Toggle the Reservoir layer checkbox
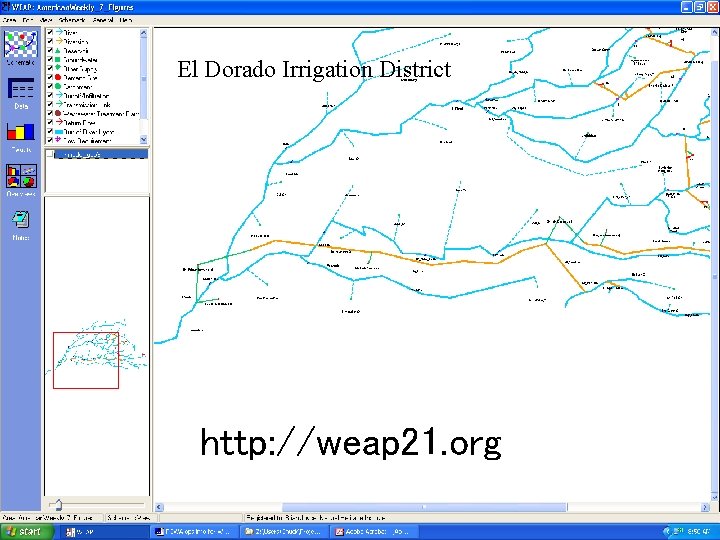 (x=50, y=51)
